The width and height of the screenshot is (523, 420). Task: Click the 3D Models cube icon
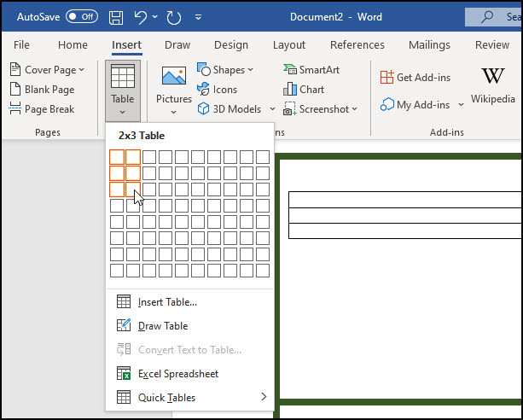203,108
